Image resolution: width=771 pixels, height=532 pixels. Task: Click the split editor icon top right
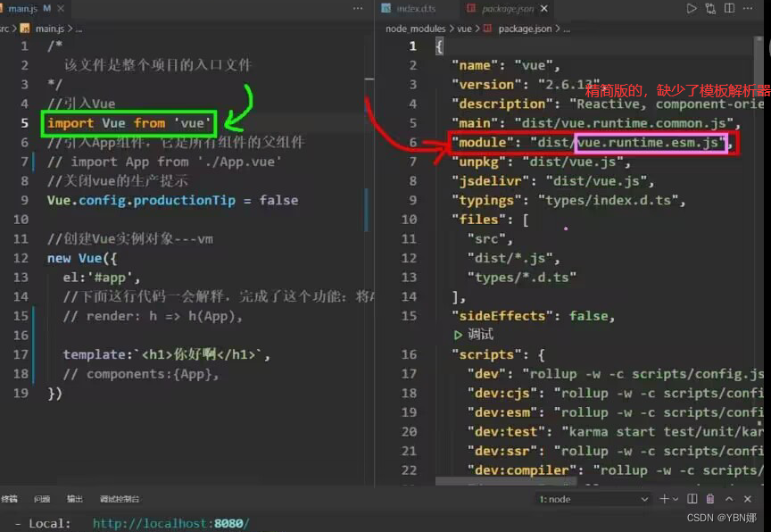point(728,7)
